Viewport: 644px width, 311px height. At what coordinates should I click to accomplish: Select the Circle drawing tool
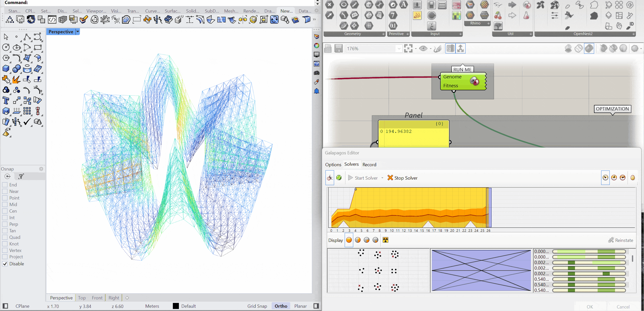pyautogui.click(x=6, y=47)
